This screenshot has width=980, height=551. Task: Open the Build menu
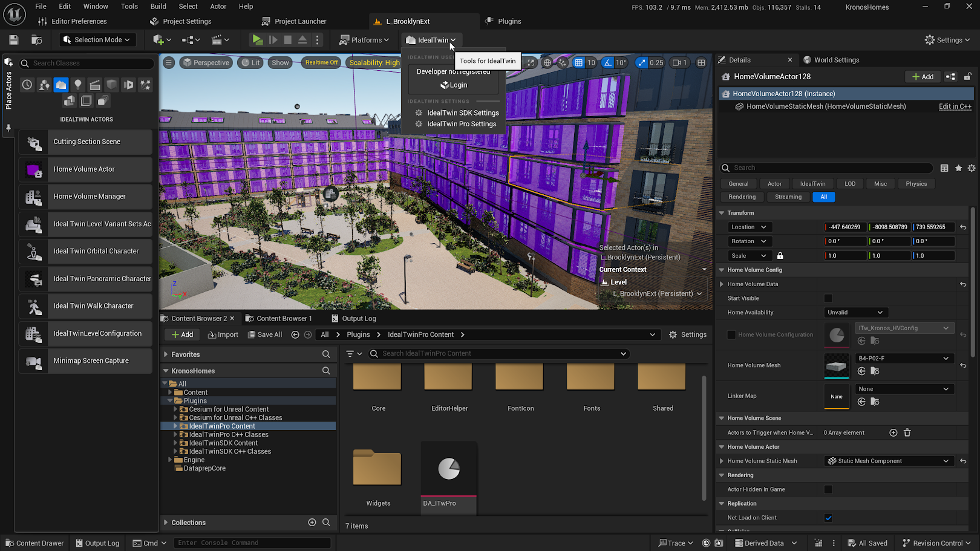pyautogui.click(x=158, y=7)
